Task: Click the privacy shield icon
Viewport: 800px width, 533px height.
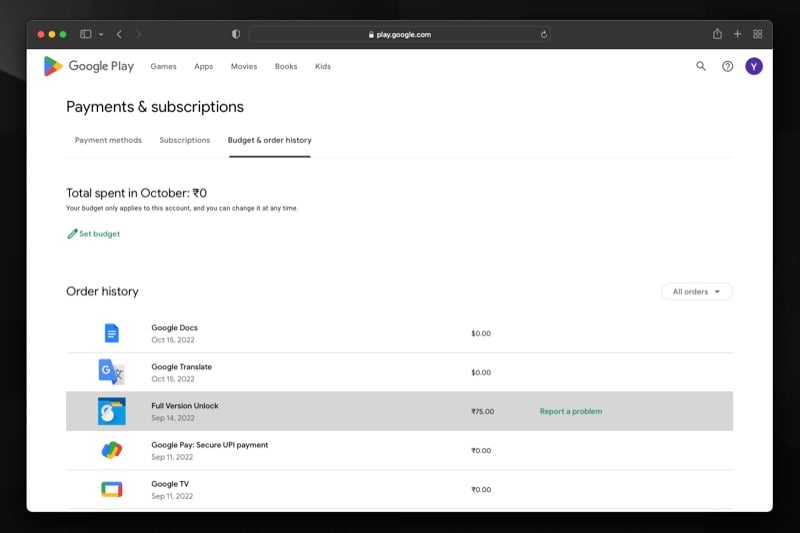Action: tap(236, 34)
